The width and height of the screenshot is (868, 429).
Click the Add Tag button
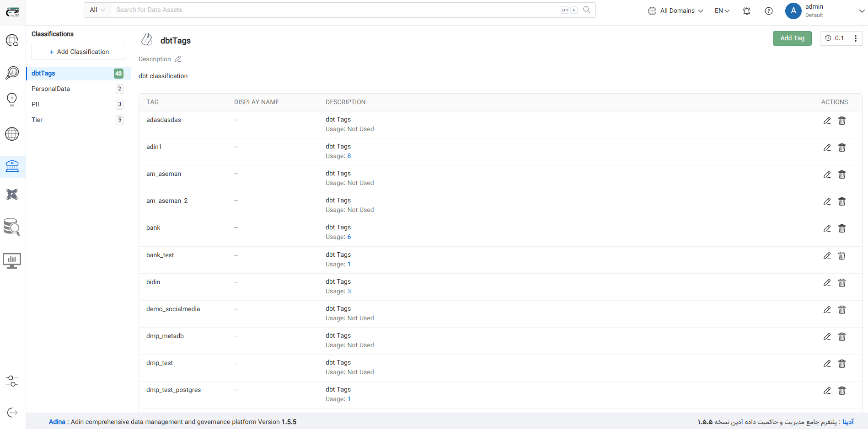pos(792,38)
